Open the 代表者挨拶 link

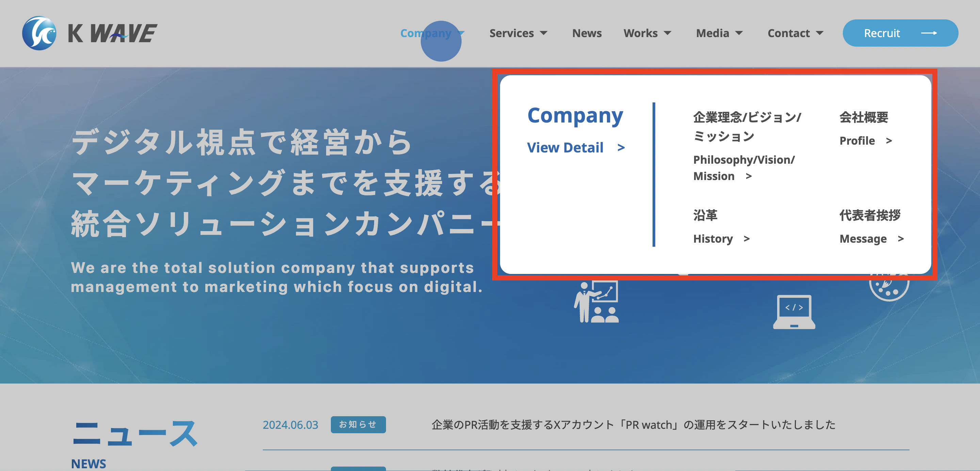[870, 215]
